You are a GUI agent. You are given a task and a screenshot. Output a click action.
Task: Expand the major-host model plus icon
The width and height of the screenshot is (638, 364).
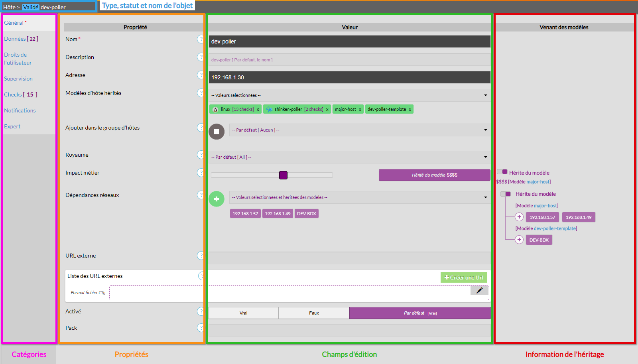(x=519, y=217)
